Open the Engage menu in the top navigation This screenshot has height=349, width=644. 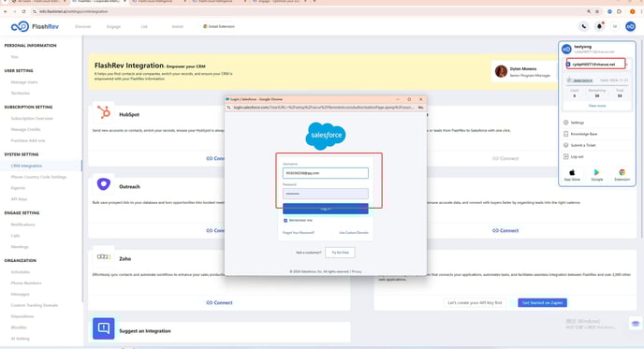113,27
